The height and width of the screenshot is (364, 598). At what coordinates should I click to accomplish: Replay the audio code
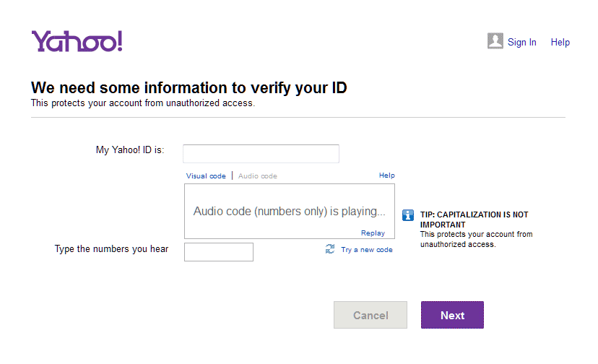(373, 233)
